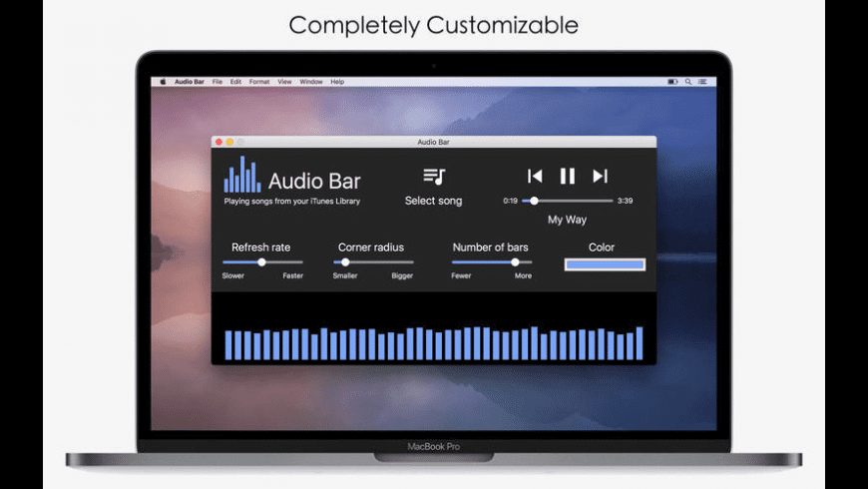The image size is (868, 489).
Task: Click the Audio Bar logo bars icon
Action: [x=242, y=175]
